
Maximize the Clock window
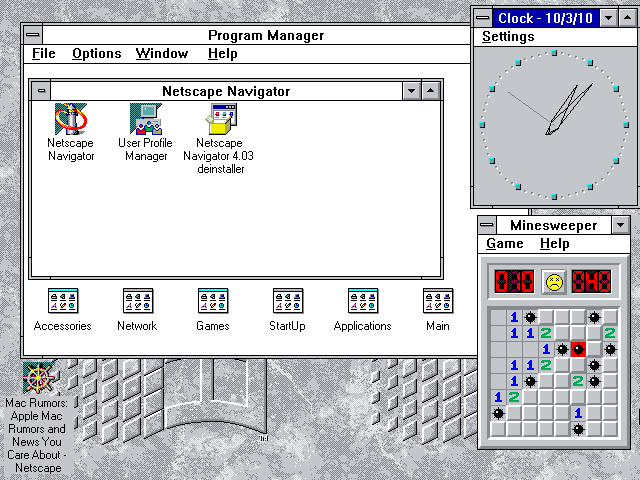627,18
